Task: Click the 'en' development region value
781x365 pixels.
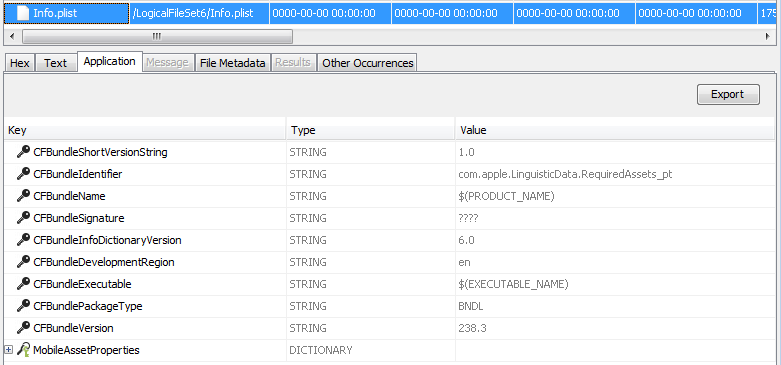Action: pos(464,262)
